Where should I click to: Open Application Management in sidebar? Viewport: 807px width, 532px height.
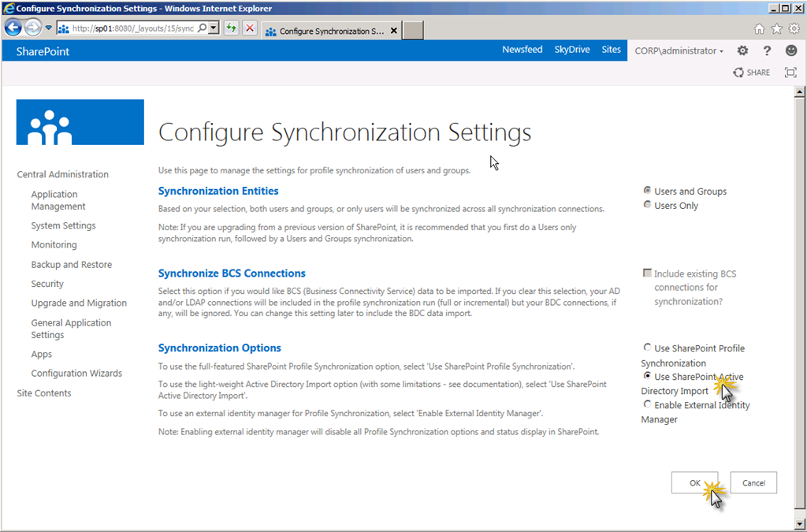click(58, 200)
